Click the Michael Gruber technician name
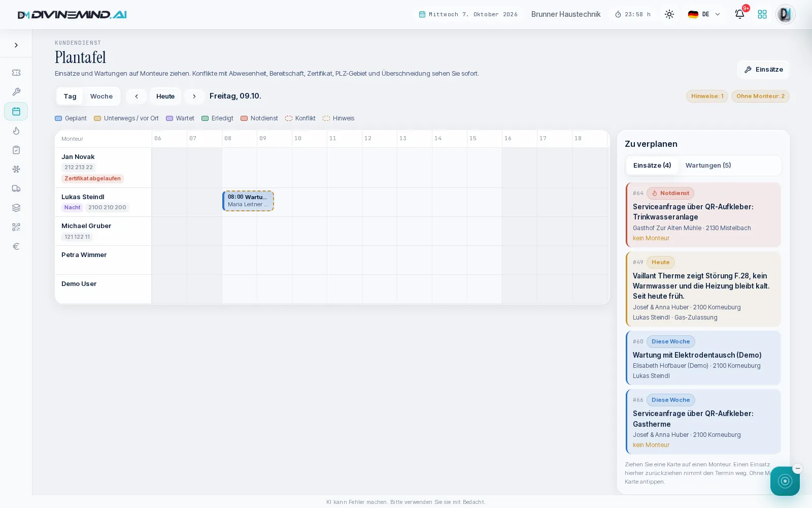 pyautogui.click(x=86, y=226)
